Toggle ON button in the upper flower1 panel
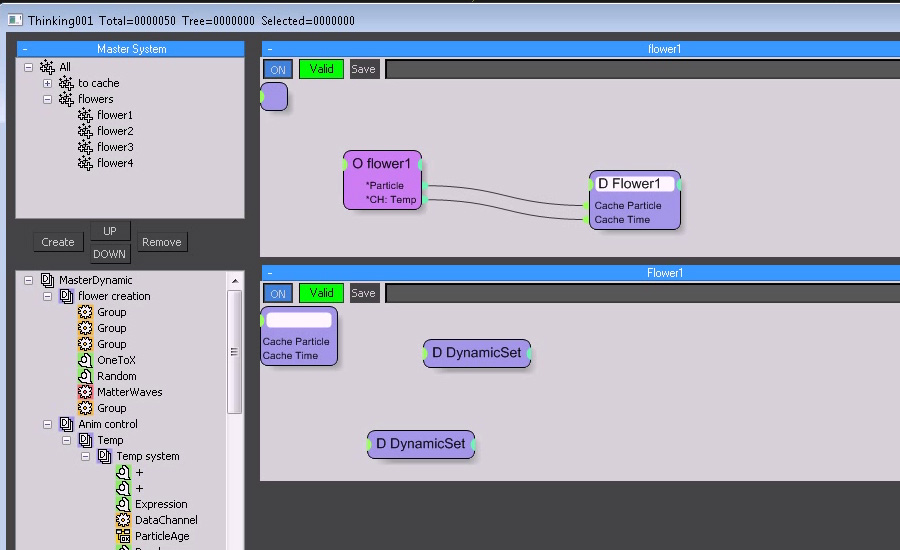900x550 pixels. [x=278, y=69]
